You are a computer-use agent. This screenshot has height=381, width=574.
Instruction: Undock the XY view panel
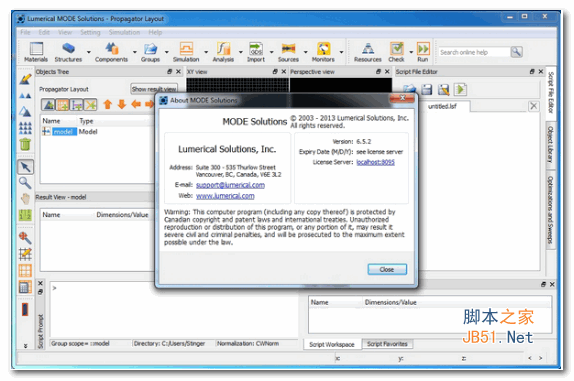[275, 72]
